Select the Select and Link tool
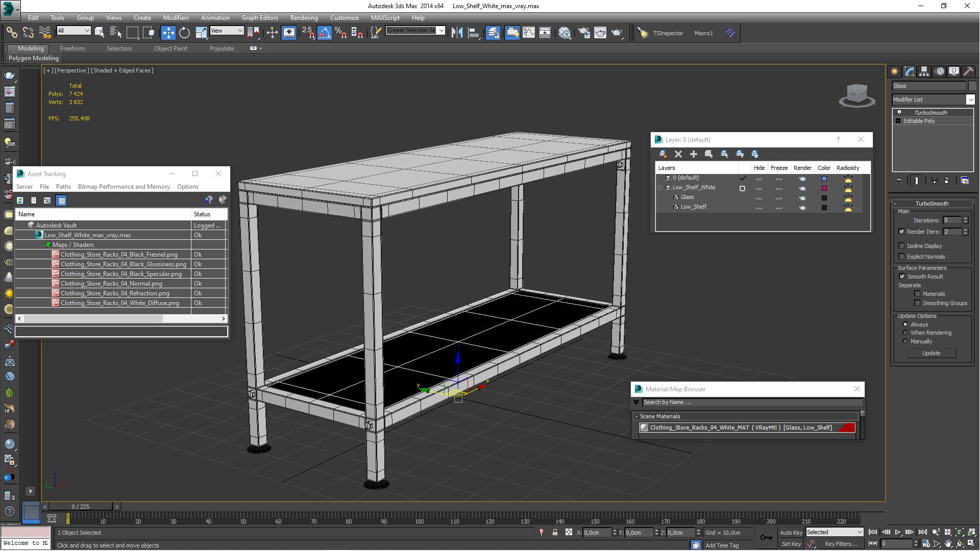 pos(11,33)
